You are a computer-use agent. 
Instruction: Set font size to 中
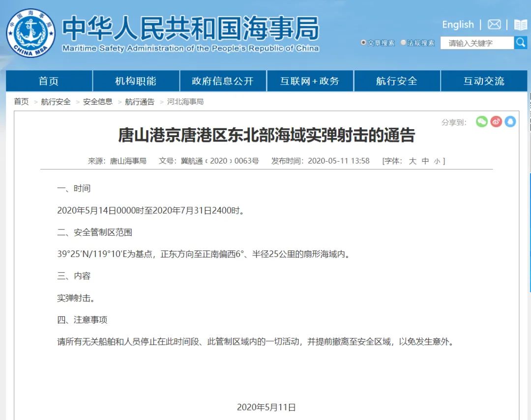click(425, 161)
